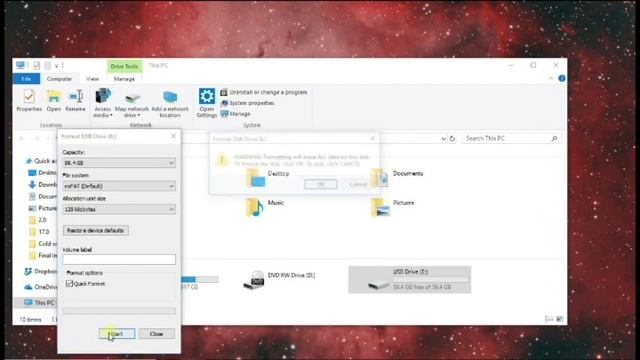Select OneDrive in navigation pane
This screenshot has height=360, width=640.
[41, 287]
